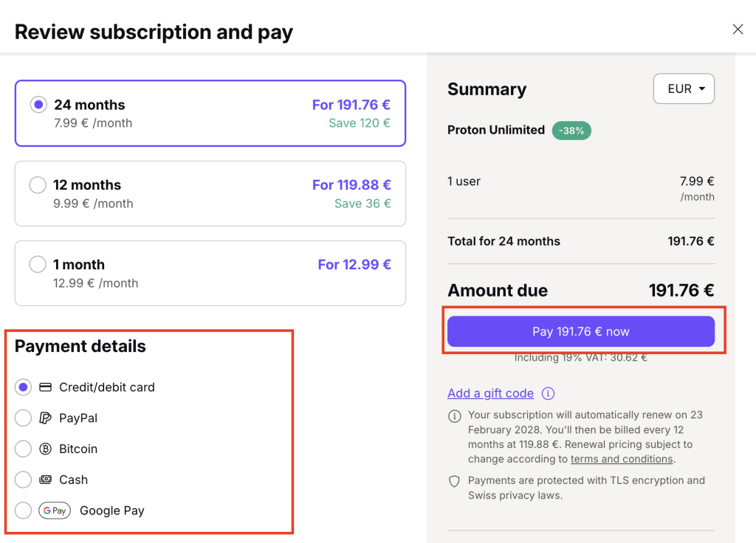Image resolution: width=756 pixels, height=543 pixels.
Task: Click the info icon next to Add a gift code
Action: click(x=548, y=393)
